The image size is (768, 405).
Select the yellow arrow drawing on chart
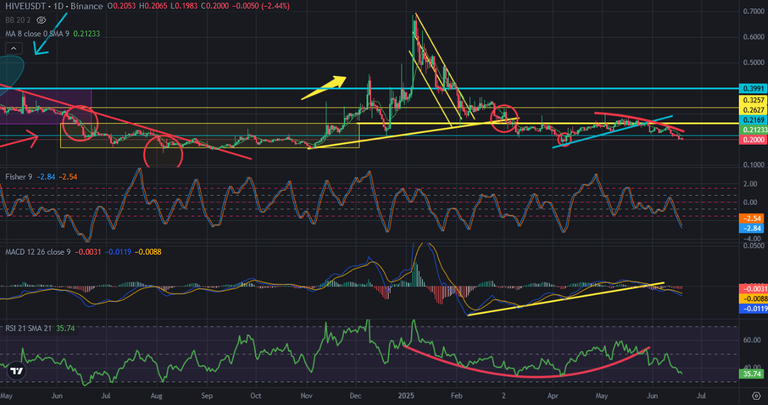coord(323,88)
